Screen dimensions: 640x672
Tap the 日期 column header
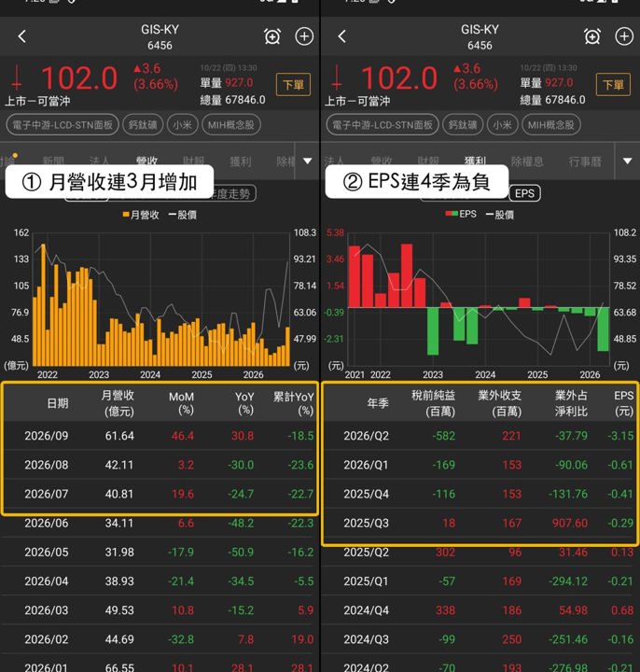pos(58,403)
